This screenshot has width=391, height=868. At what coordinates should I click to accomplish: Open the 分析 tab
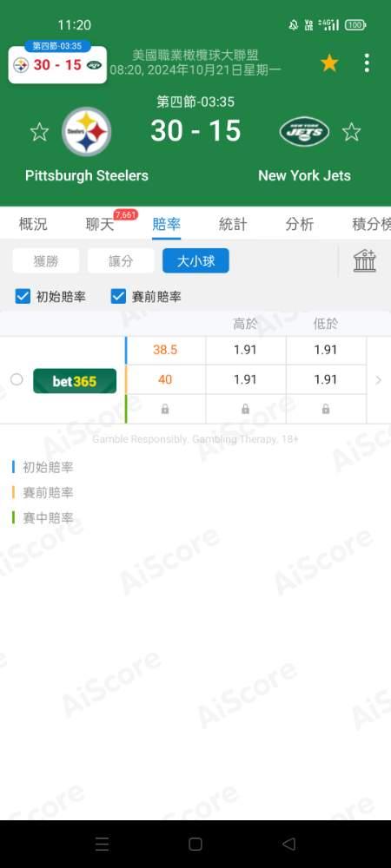pyautogui.click(x=300, y=224)
